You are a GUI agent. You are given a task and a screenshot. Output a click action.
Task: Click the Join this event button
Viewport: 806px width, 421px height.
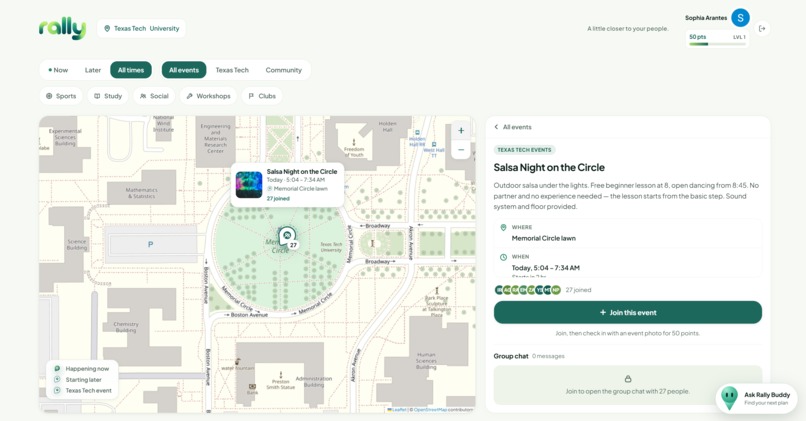(x=628, y=313)
